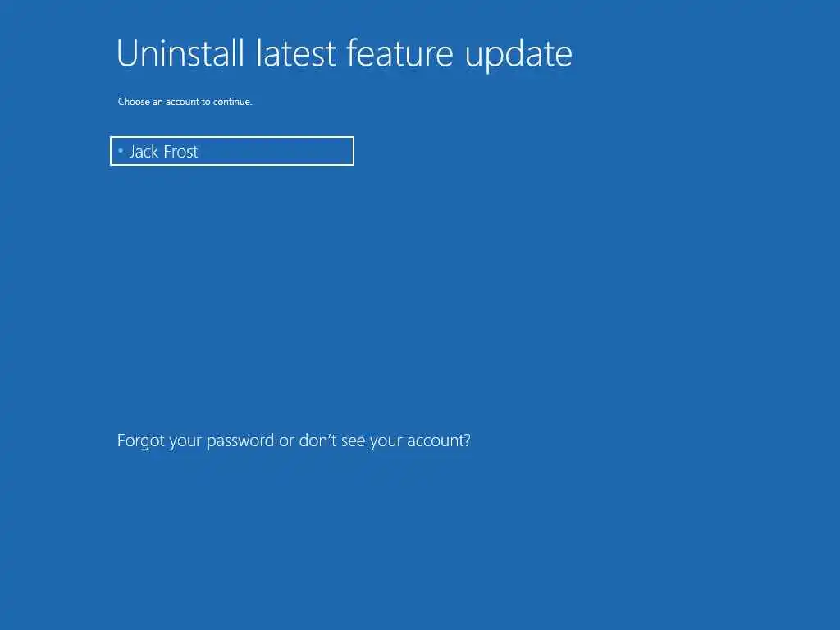Open the forgot your password link
Viewport: 840px width, 630px height.
click(x=294, y=441)
